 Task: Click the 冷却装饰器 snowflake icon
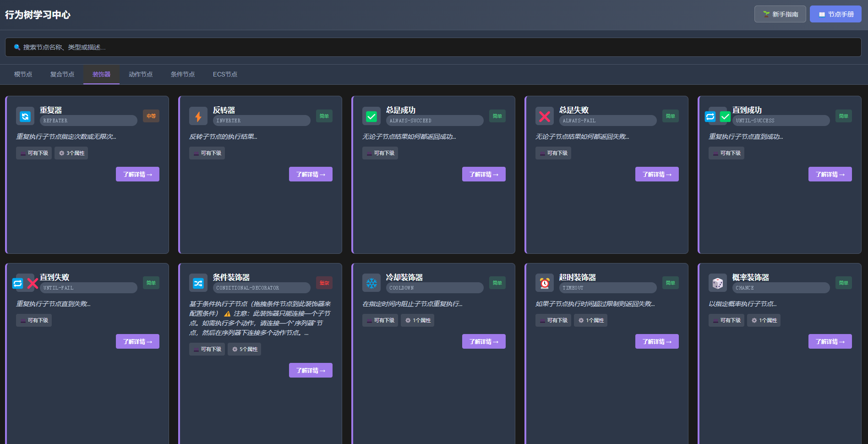(x=371, y=284)
